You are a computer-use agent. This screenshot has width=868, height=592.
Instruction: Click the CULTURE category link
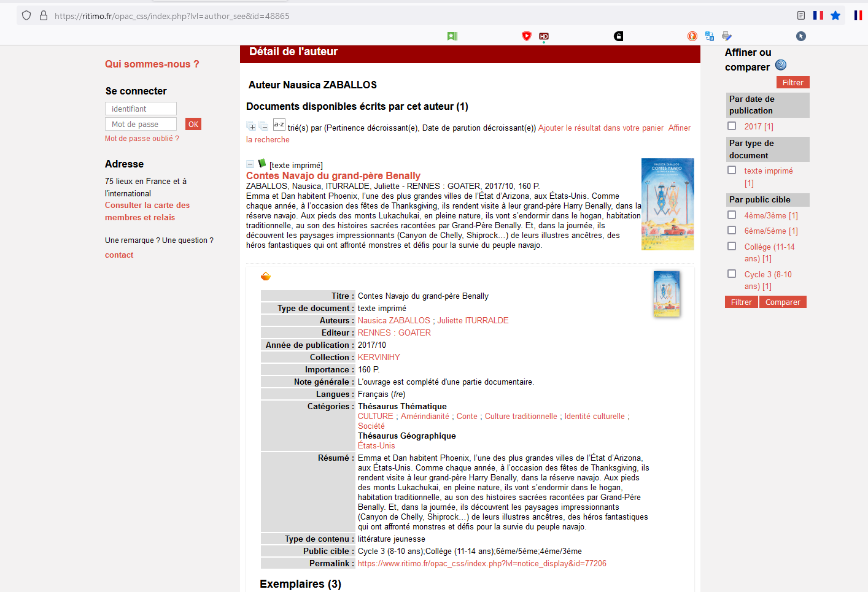[376, 416]
